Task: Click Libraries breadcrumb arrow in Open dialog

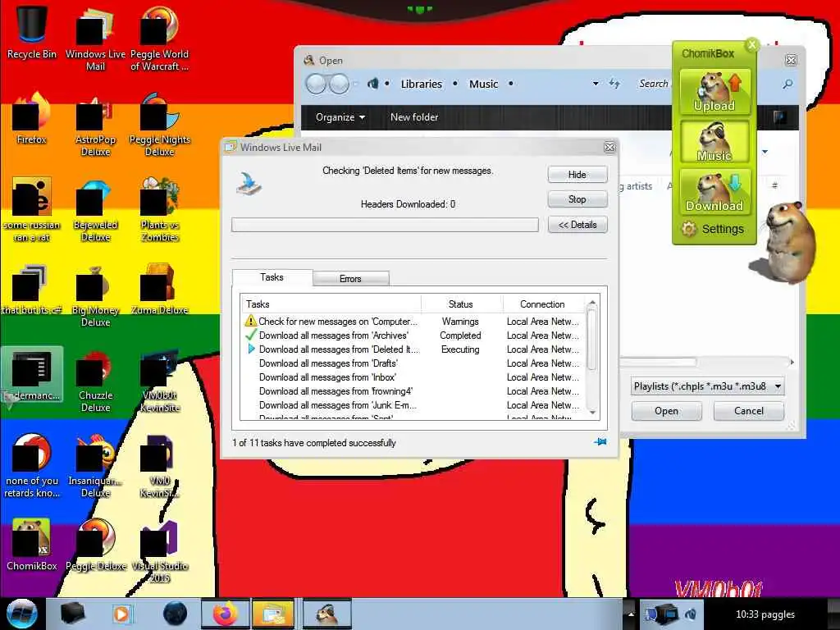Action: coord(454,84)
